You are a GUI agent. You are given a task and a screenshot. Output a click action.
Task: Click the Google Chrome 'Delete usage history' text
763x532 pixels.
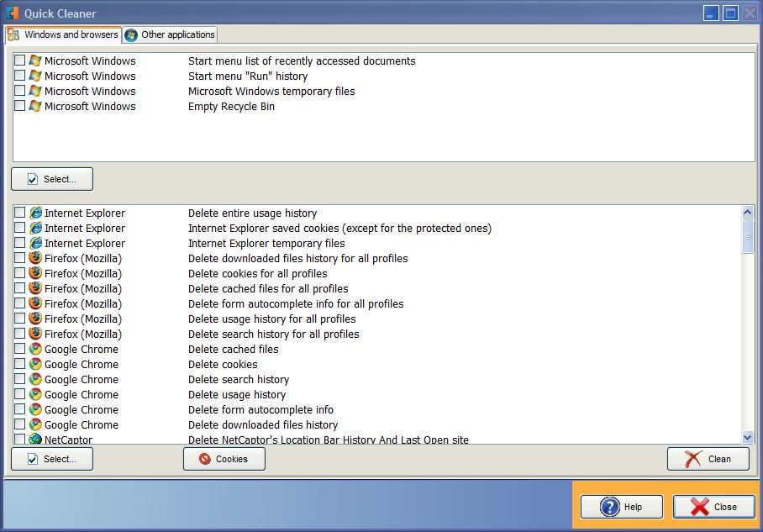237,394
